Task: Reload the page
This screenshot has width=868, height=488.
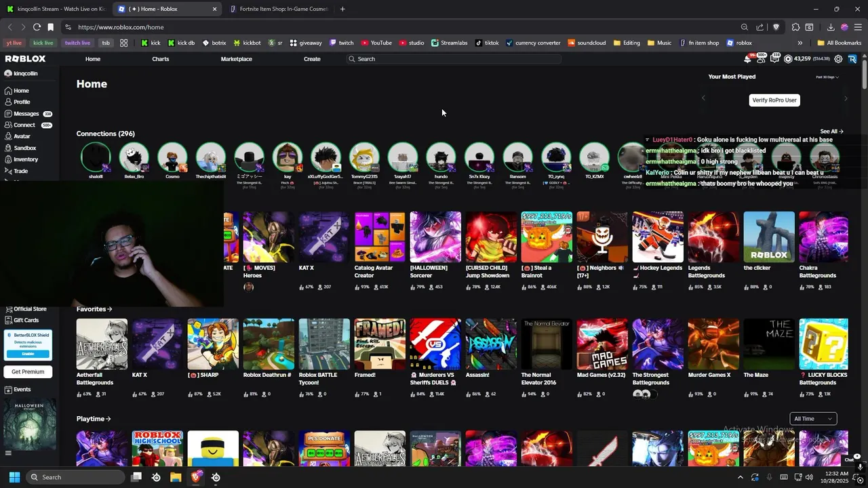Action: (x=37, y=27)
